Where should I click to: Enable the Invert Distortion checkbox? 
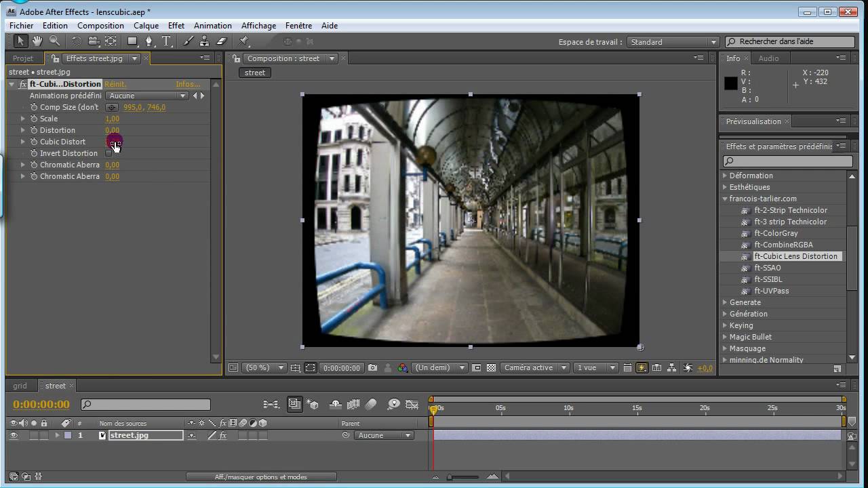pos(108,153)
